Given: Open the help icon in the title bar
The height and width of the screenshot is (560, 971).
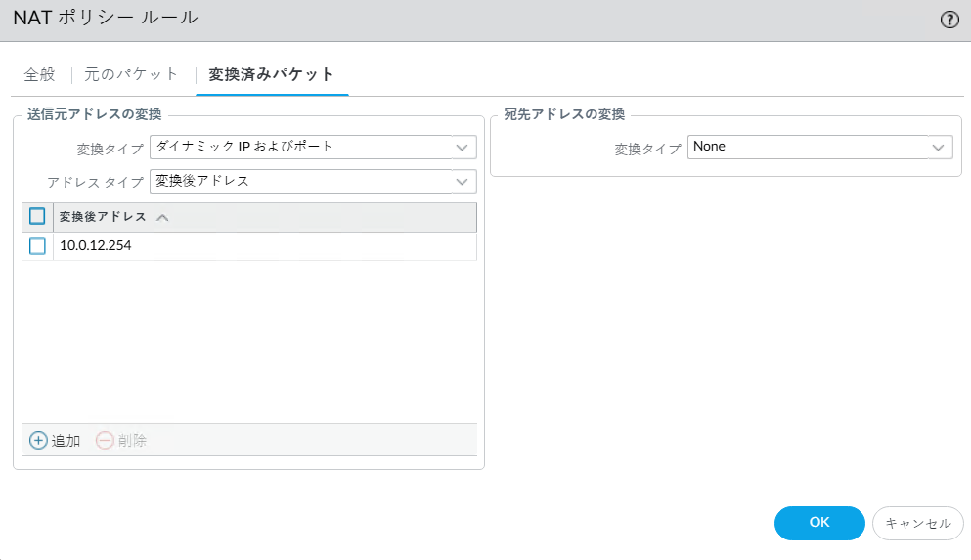Looking at the screenshot, I should [949, 20].
